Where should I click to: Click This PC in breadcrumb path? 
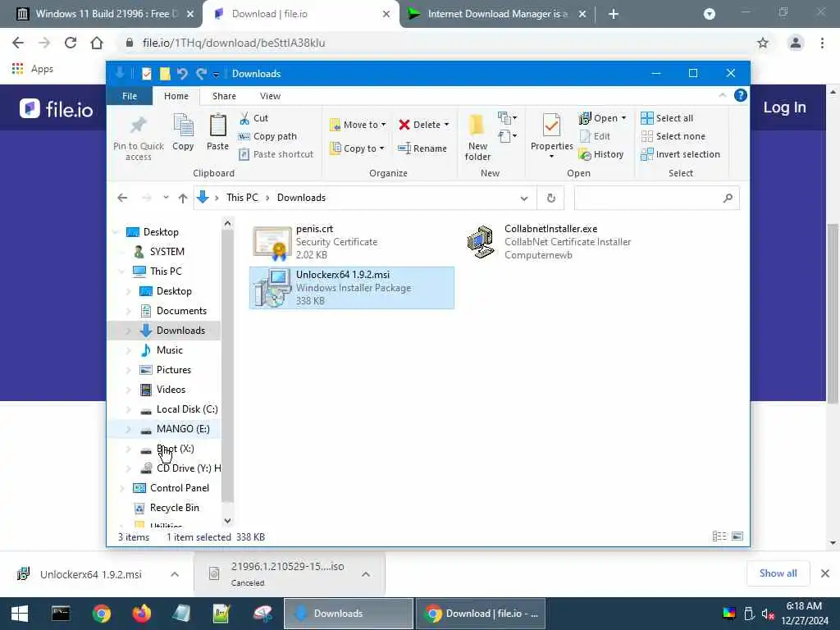242,198
